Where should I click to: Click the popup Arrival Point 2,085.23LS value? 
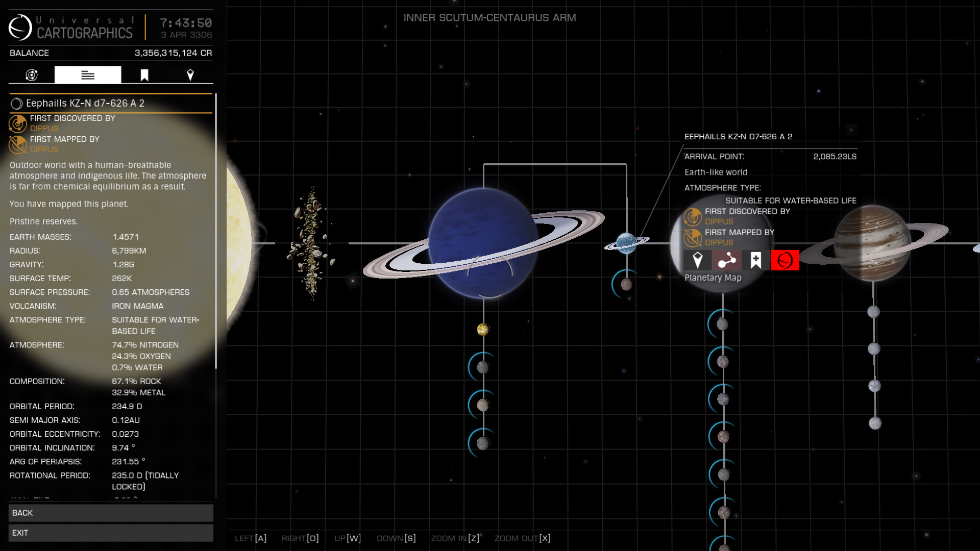tap(835, 157)
